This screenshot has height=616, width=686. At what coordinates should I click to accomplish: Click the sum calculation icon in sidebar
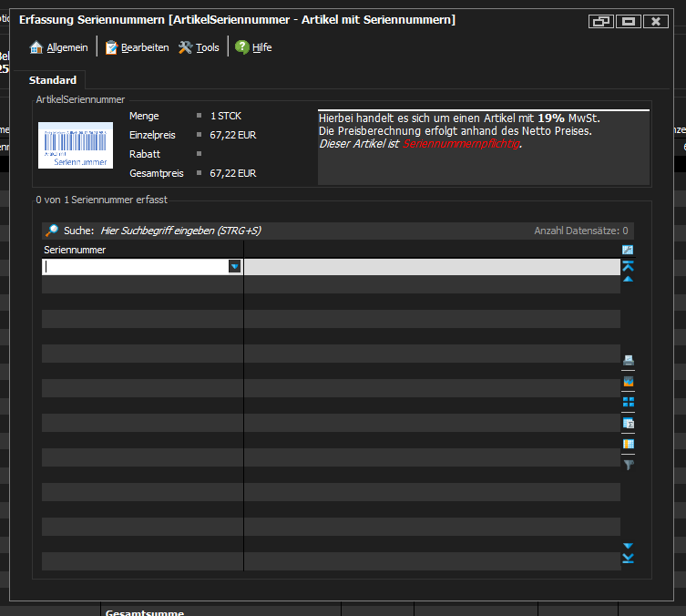[628, 423]
